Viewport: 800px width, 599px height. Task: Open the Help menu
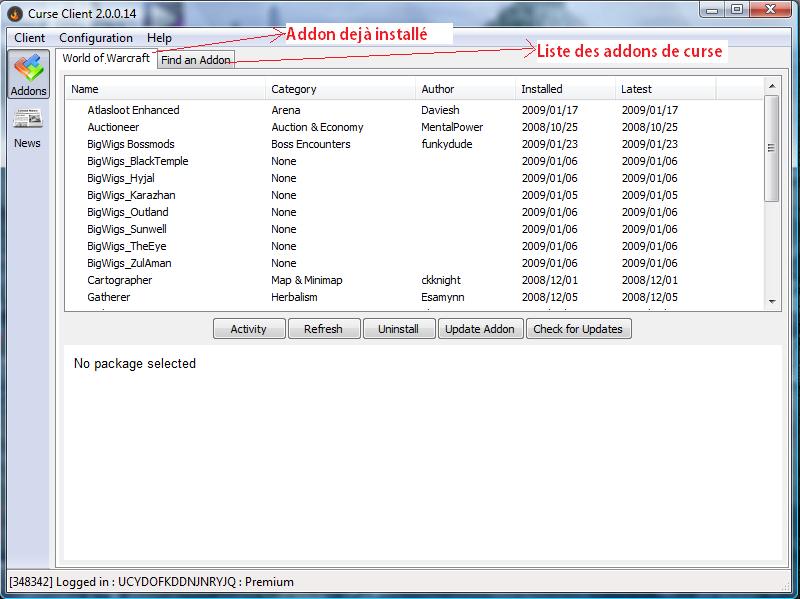(x=159, y=38)
